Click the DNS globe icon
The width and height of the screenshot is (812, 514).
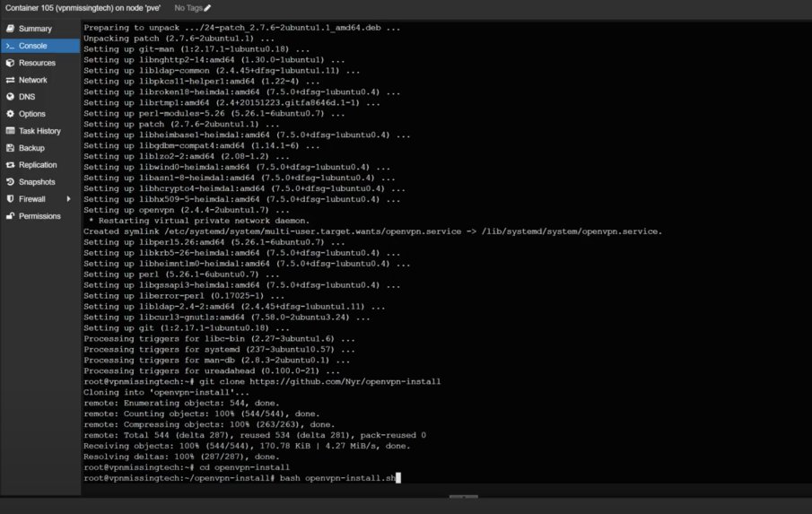10,97
